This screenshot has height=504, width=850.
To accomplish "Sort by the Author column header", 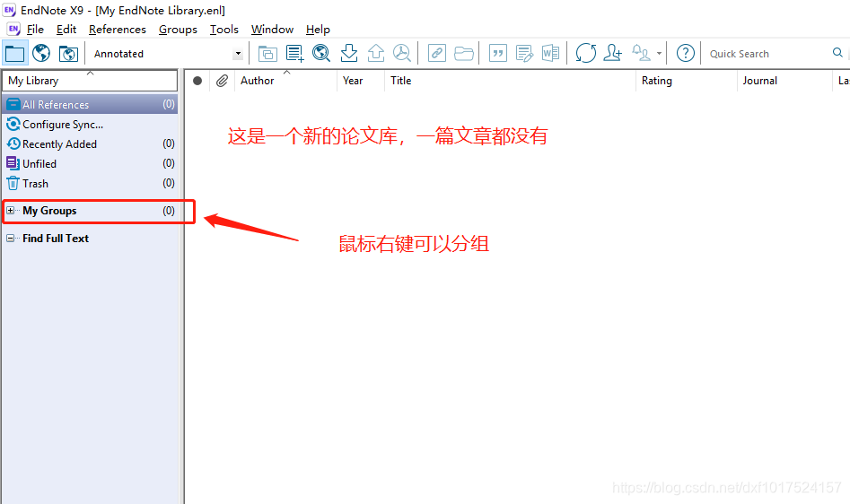I will pos(285,81).
